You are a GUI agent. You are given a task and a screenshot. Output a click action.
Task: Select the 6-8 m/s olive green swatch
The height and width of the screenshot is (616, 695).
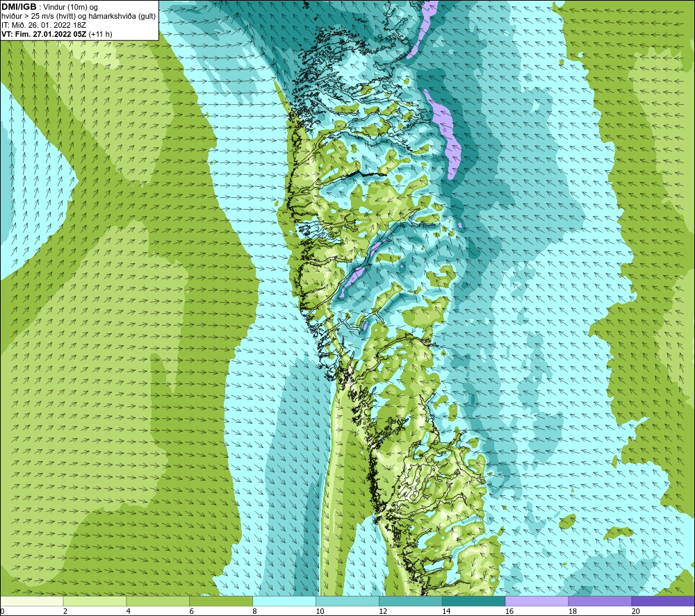point(221,601)
